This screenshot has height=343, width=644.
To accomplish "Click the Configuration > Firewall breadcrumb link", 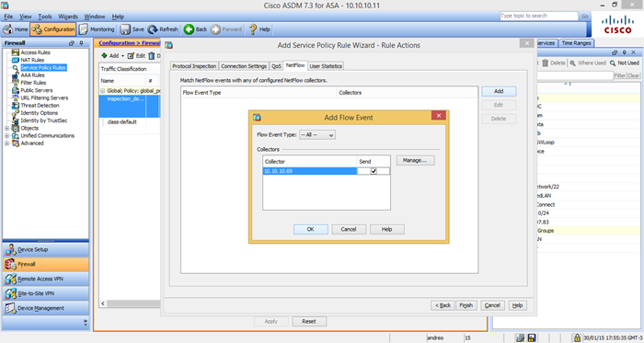I will (130, 43).
